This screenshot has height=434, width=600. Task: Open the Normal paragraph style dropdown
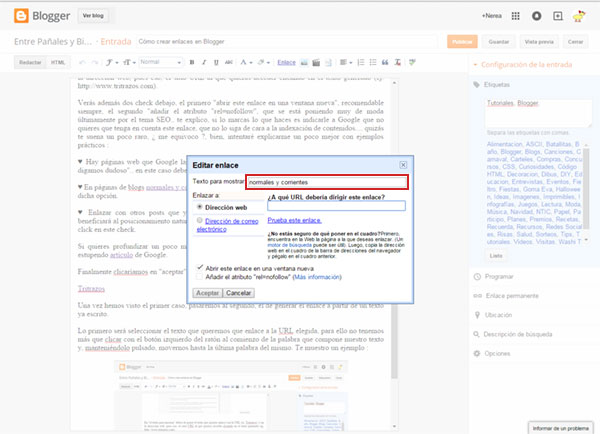pos(160,62)
